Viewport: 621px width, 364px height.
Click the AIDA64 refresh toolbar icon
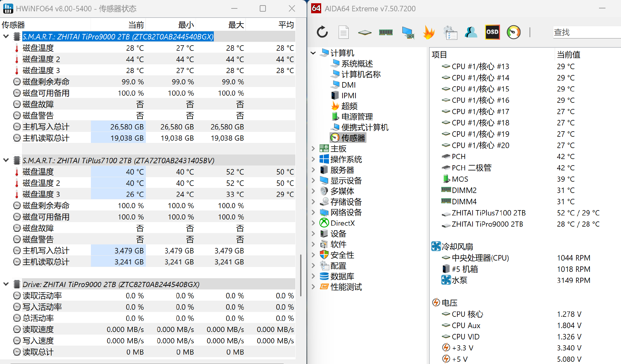pos(322,32)
